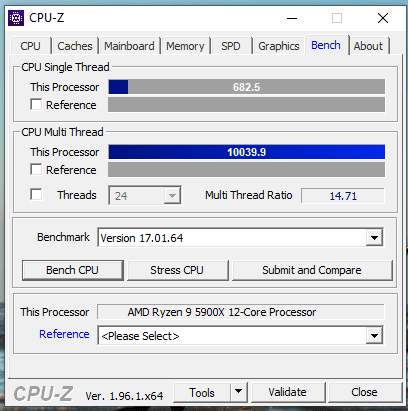Click the Stress CPU button
The width and height of the screenshot is (408, 411).
click(177, 270)
